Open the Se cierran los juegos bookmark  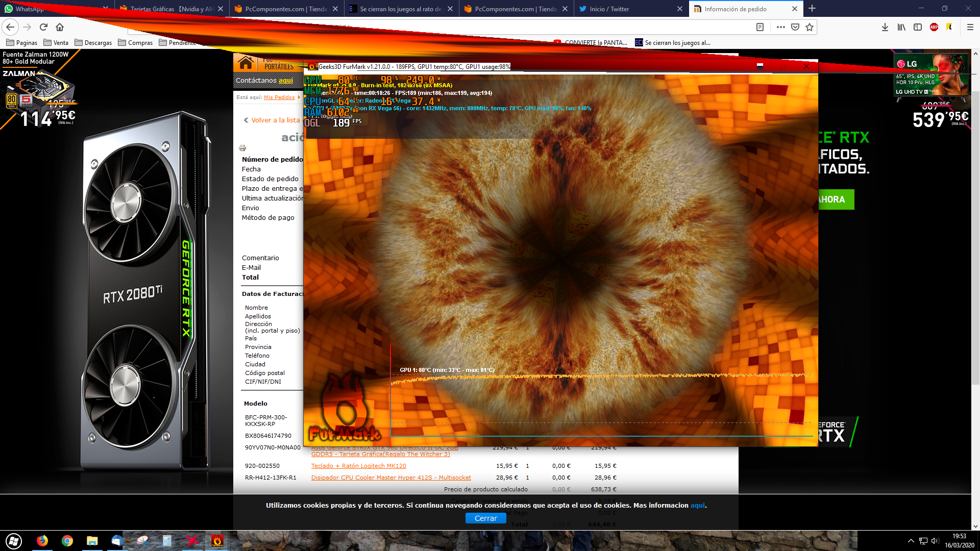click(x=673, y=43)
